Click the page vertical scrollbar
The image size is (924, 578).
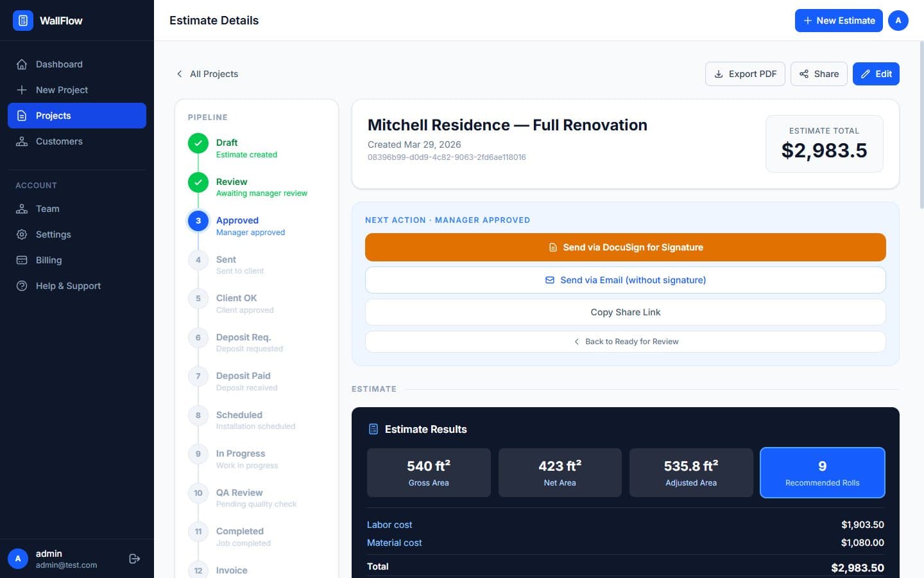click(x=922, y=125)
